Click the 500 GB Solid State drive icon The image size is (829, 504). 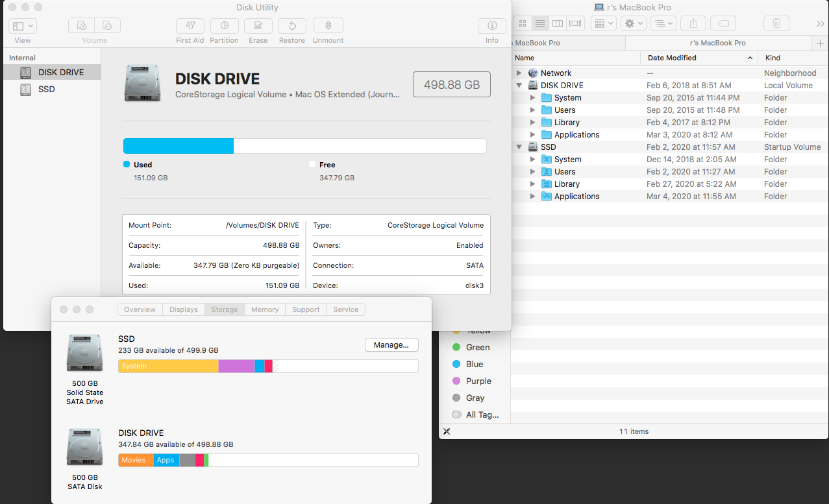pos(84,354)
